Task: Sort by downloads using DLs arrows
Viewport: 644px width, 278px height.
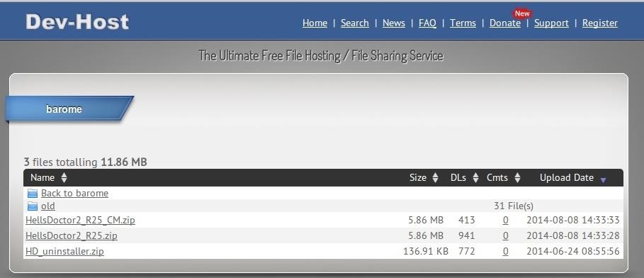Action: 475,178
